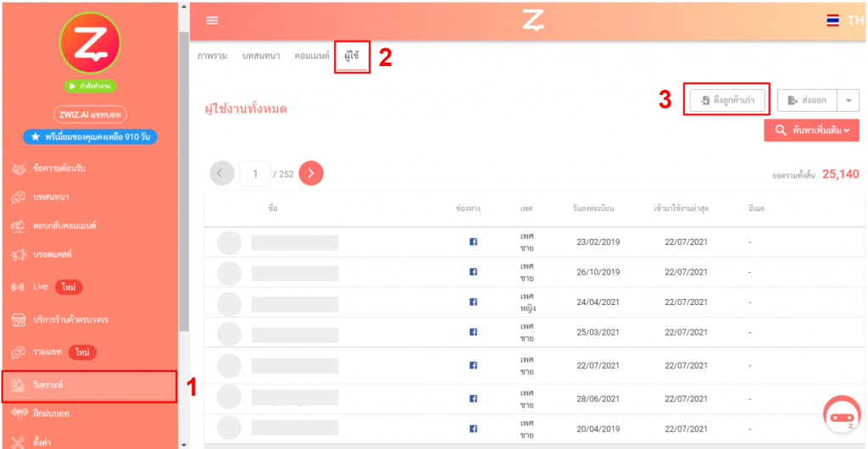Click the tools icon beside ตั้งค่า
The image size is (868, 449).
coord(19,442)
